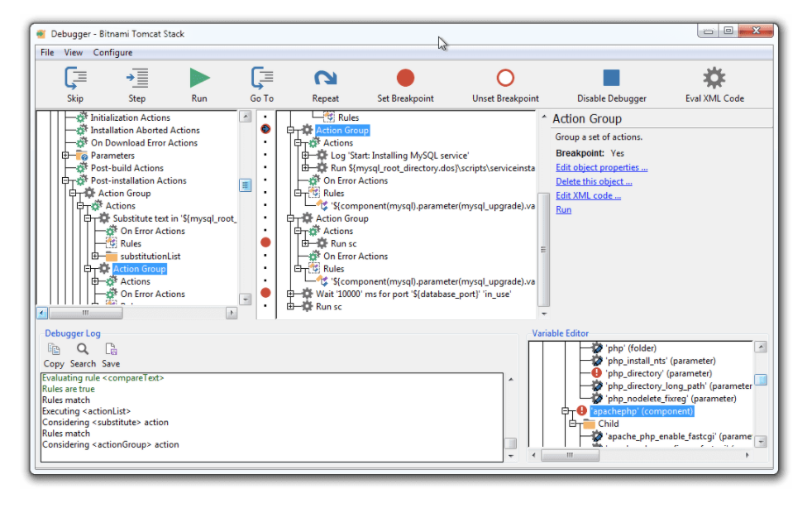Viewport: 812px width, 508px height.
Task: Click the Initialization Actions gear icon
Action: (82, 117)
